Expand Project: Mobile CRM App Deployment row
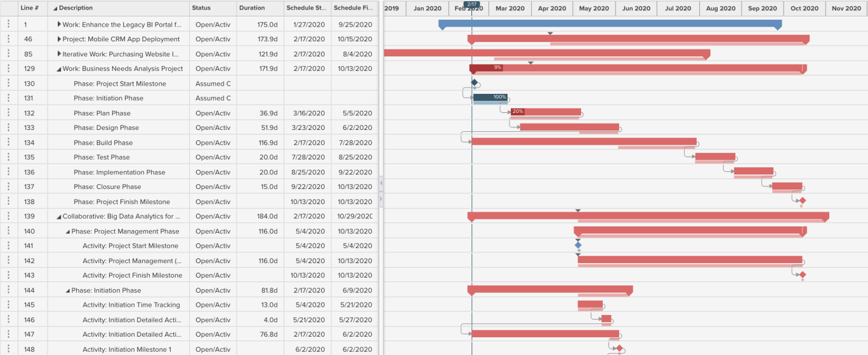Image resolution: width=868 pixels, height=355 pixels. pyautogui.click(x=59, y=39)
